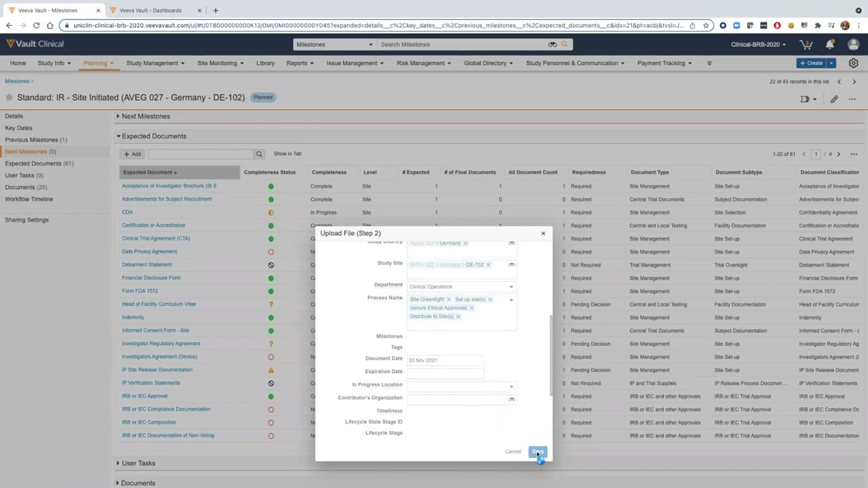868x488 pixels.
Task: Open the Study Info menu
Action: pyautogui.click(x=54, y=63)
